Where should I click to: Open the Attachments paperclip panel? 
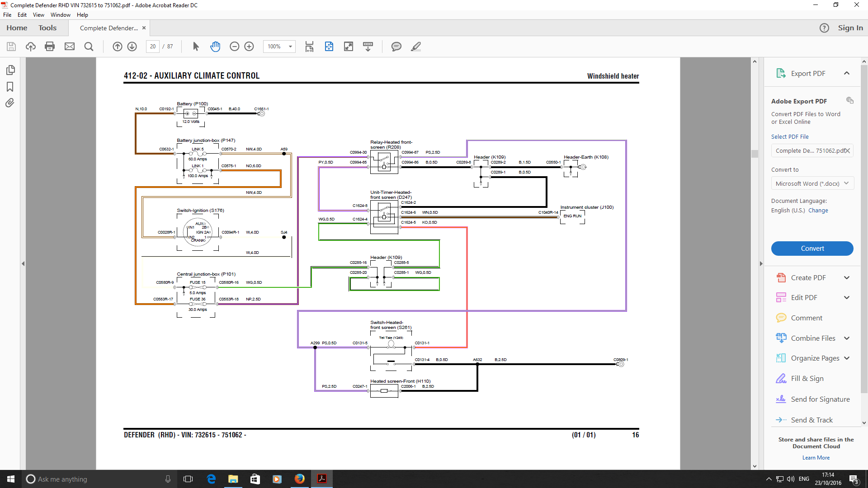10,103
